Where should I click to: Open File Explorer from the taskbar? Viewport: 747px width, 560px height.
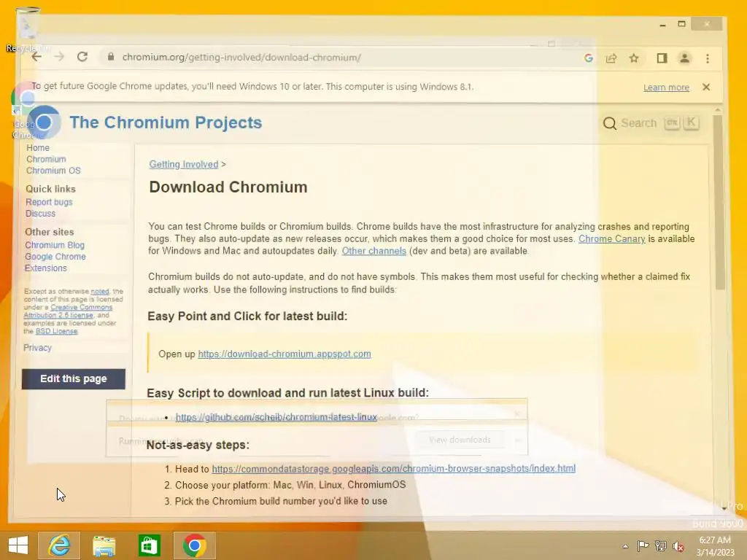click(104, 545)
